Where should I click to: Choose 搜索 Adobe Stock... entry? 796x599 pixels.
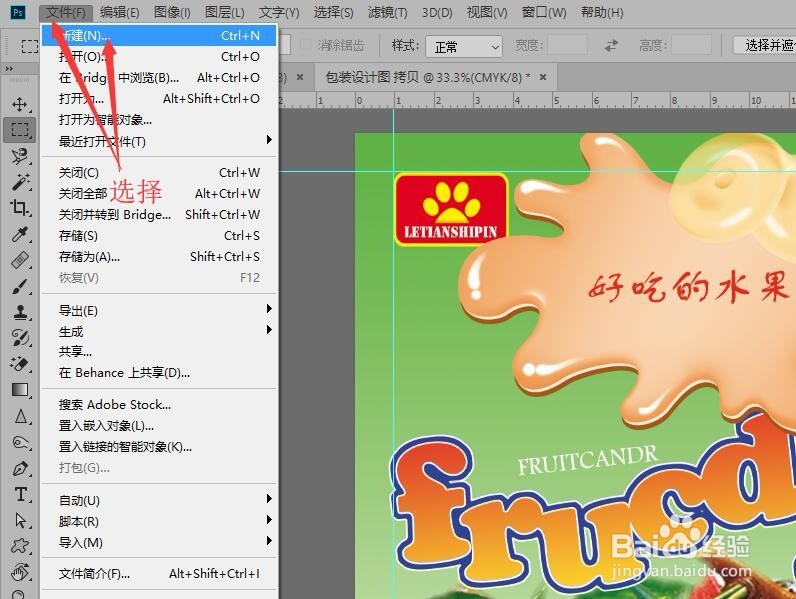159,405
